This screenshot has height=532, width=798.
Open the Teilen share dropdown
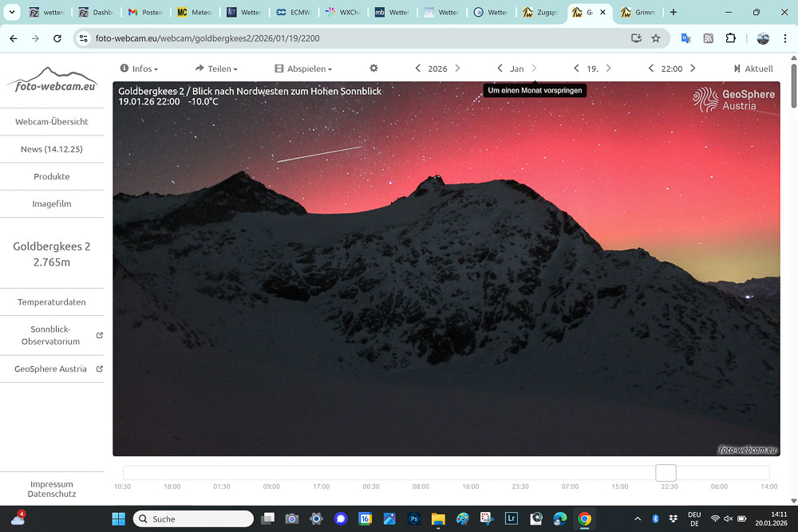(x=216, y=69)
